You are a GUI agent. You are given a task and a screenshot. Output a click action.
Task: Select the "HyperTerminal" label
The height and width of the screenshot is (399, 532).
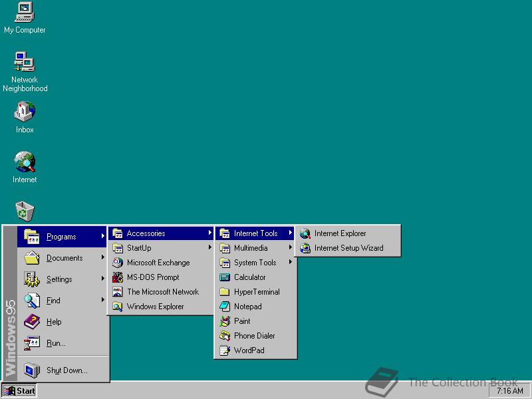click(257, 292)
